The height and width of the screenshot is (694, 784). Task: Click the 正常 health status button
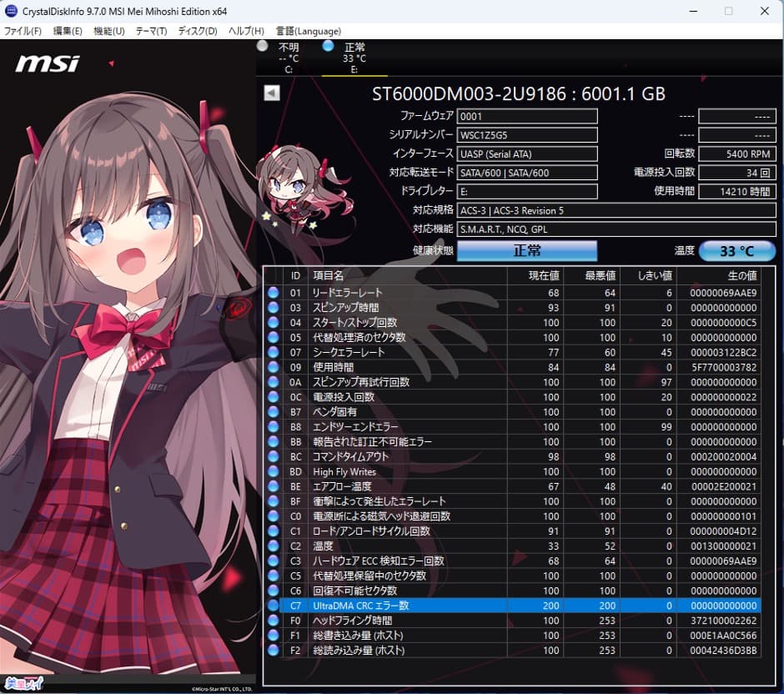pyautogui.click(x=527, y=250)
